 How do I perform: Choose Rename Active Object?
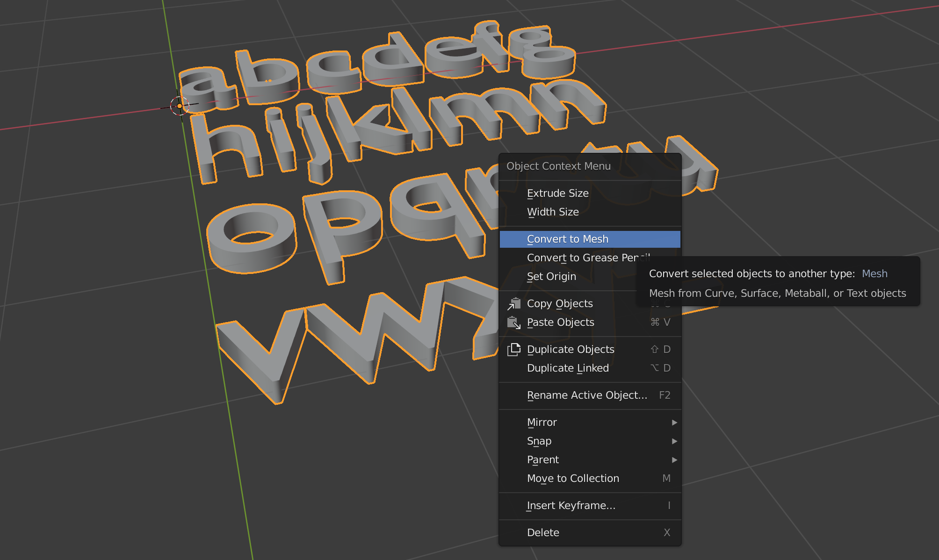pos(587,395)
